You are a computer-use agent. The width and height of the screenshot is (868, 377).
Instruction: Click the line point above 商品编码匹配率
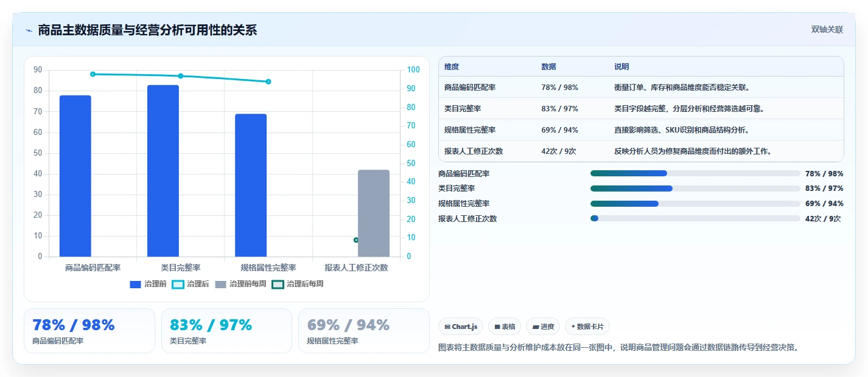(93, 74)
